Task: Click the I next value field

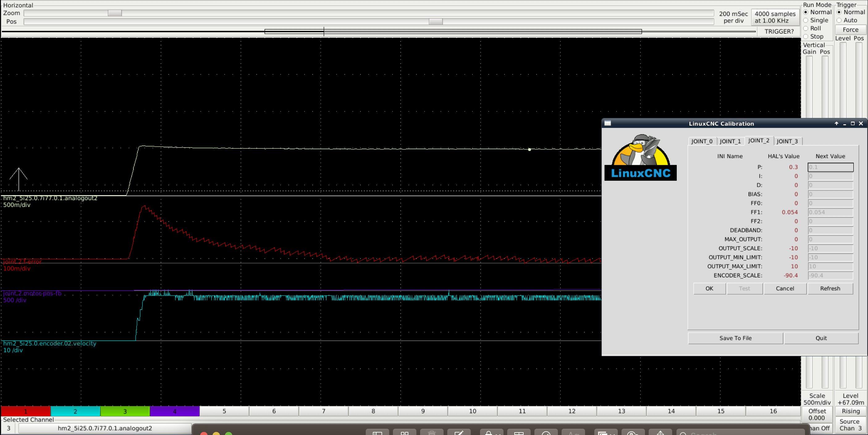Action: coord(830,176)
